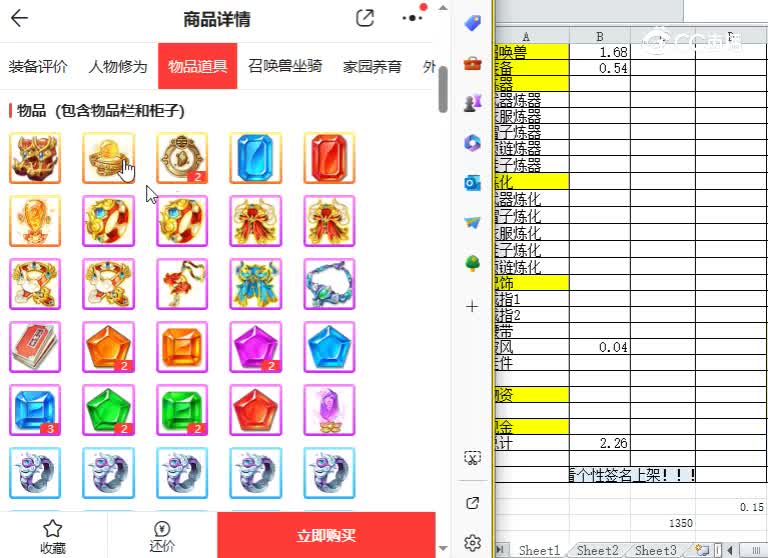The image size is (768, 558).
Task: Go back using the left arrow
Action: tap(20, 19)
